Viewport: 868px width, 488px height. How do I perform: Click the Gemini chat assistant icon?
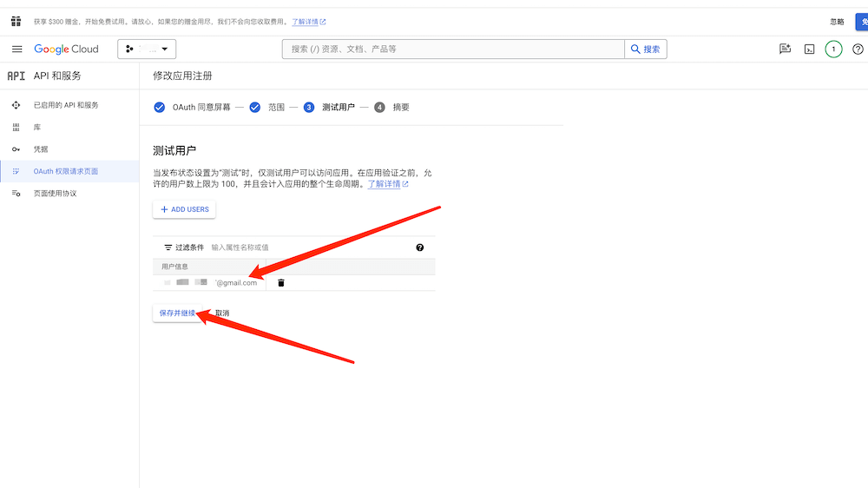(785, 49)
